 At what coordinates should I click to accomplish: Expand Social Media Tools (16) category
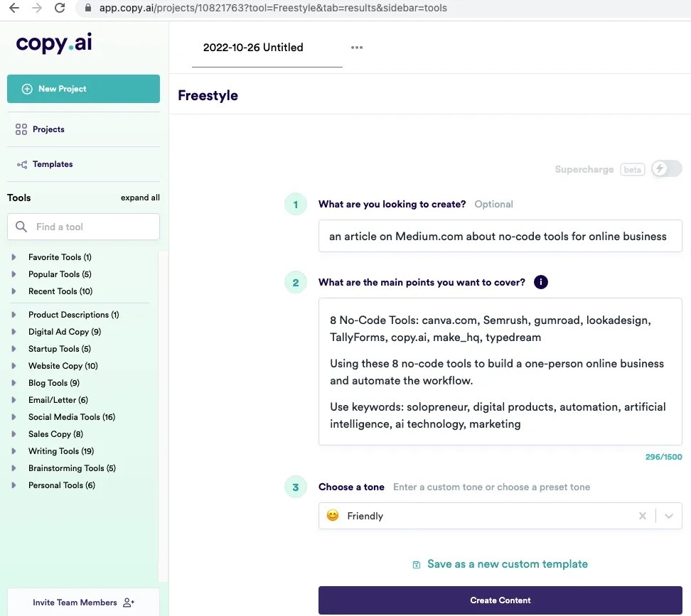click(14, 417)
